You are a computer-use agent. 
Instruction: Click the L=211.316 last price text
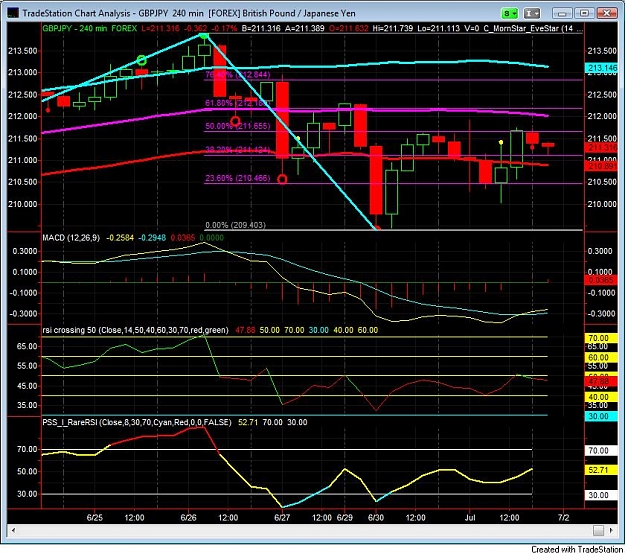tap(160, 29)
